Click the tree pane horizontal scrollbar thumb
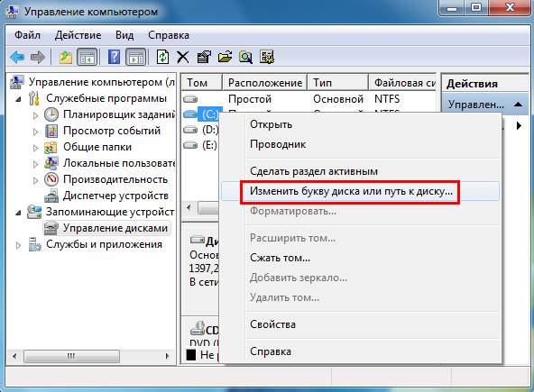Image resolution: width=534 pixels, height=392 pixels. [72, 356]
